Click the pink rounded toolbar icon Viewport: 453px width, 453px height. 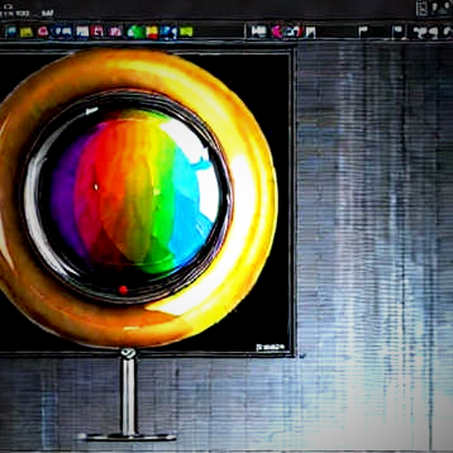tap(43, 32)
